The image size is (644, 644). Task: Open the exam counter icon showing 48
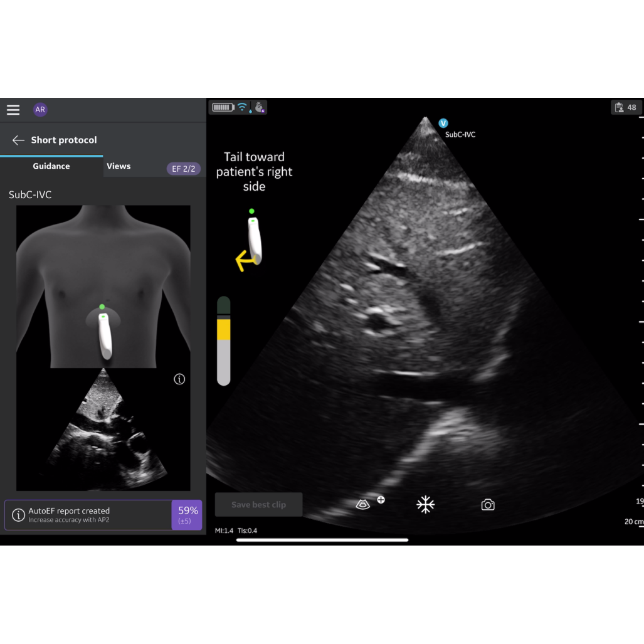click(624, 107)
